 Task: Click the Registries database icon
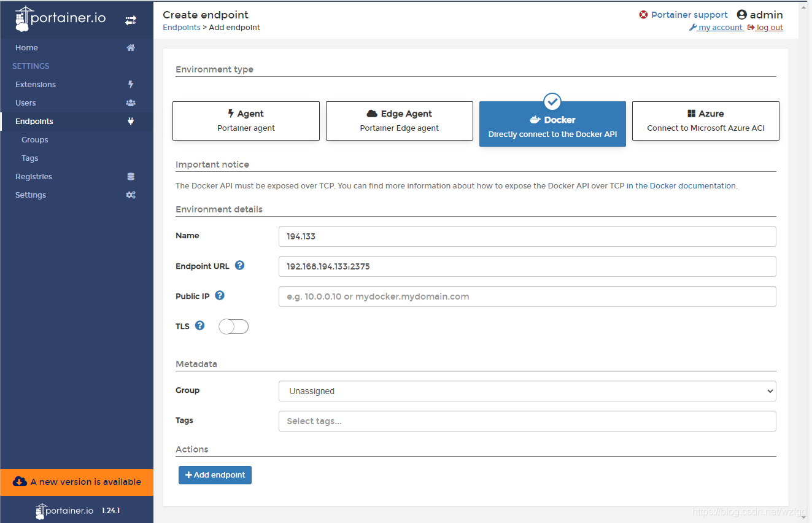point(131,176)
